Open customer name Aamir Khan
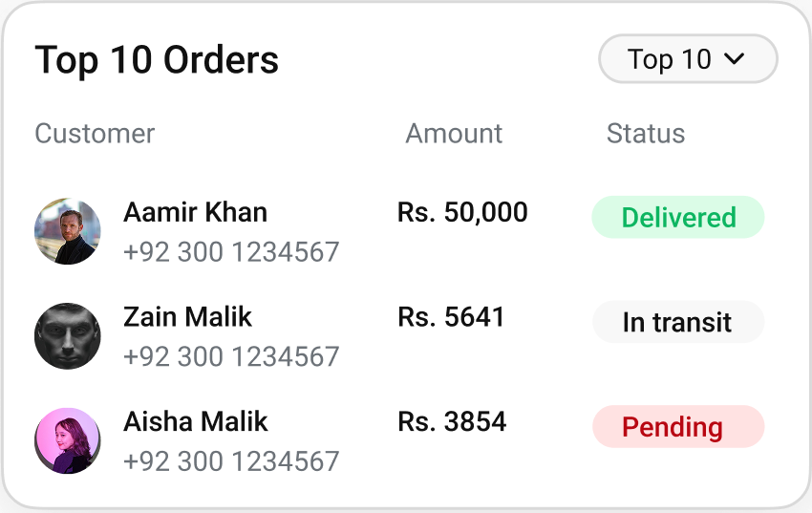Image resolution: width=812 pixels, height=513 pixels. click(195, 212)
